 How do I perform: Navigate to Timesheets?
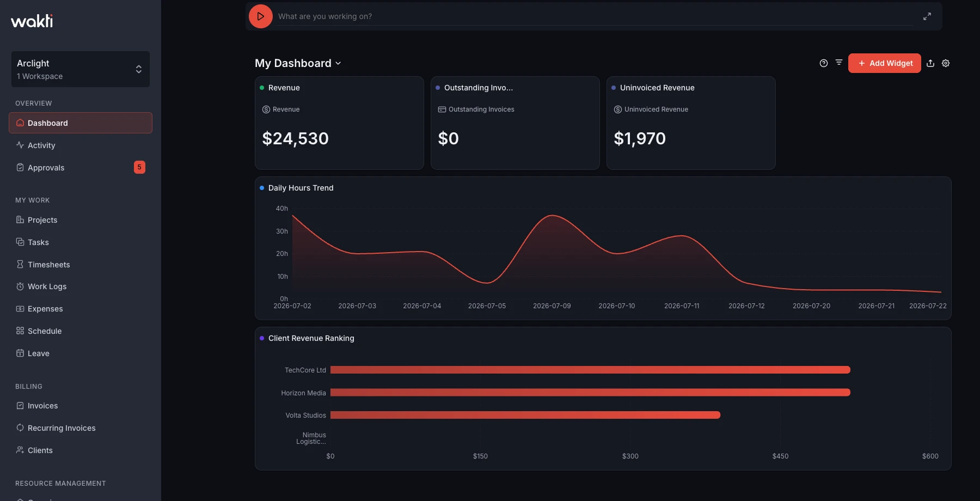pyautogui.click(x=81, y=265)
